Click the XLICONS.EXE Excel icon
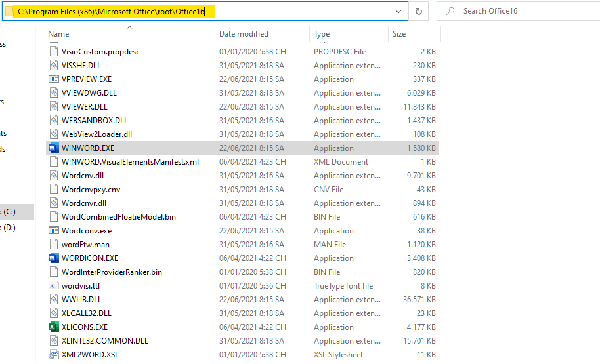The width and height of the screenshot is (600, 364). coord(54,327)
